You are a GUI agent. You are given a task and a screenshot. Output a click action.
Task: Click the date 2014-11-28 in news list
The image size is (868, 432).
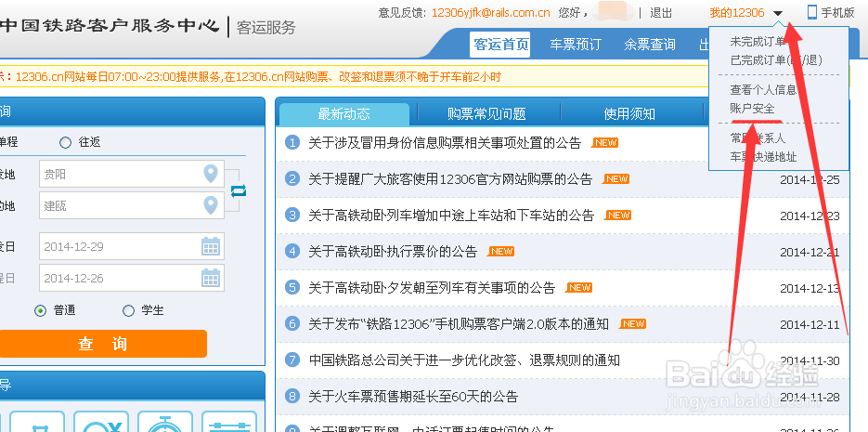click(x=810, y=397)
